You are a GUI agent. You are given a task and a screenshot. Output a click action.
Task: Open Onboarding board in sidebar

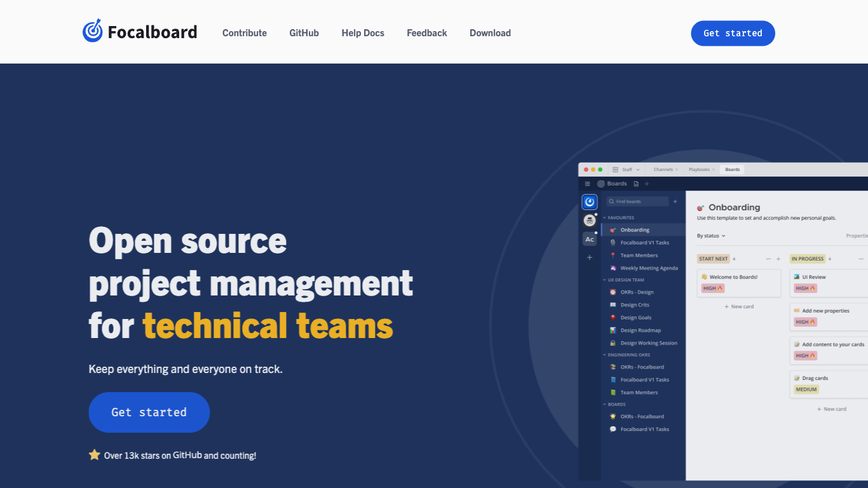tap(644, 230)
